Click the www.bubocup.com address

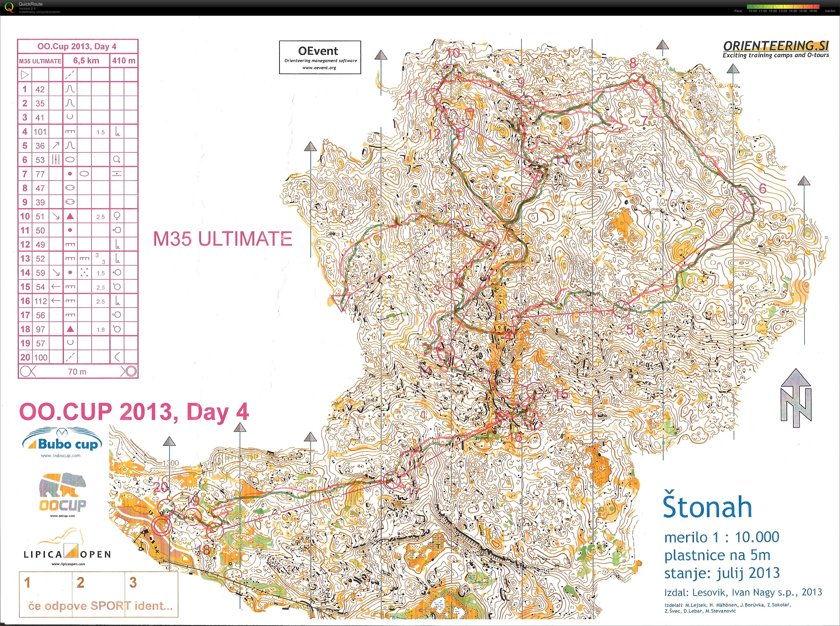pyautogui.click(x=61, y=456)
